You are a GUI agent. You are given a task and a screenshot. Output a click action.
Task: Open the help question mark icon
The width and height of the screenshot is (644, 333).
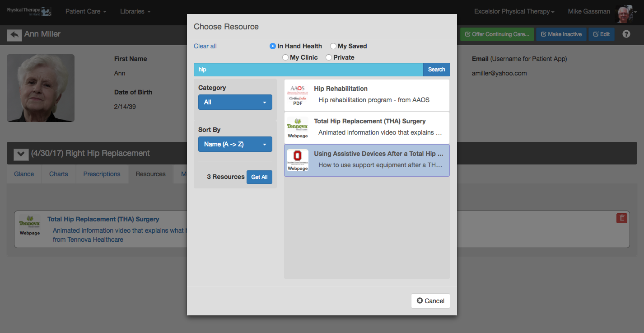[626, 34]
